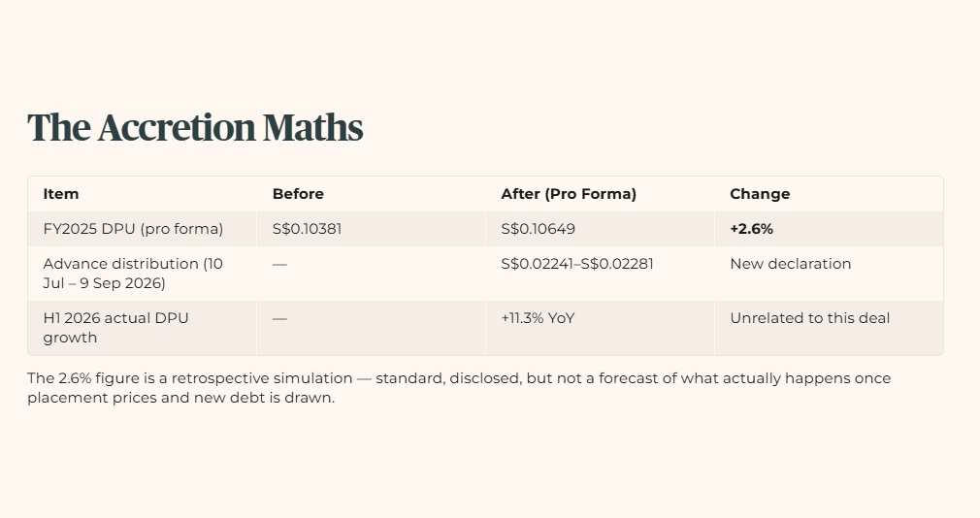Viewport: 980px width, 518px height.
Task: Click the 'FY2025 DPU (pro forma)' row label
Action: [x=133, y=229]
